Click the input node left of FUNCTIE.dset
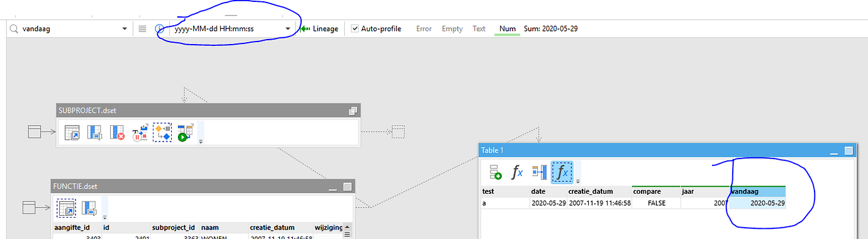This screenshot has width=868, height=239. [x=28, y=207]
